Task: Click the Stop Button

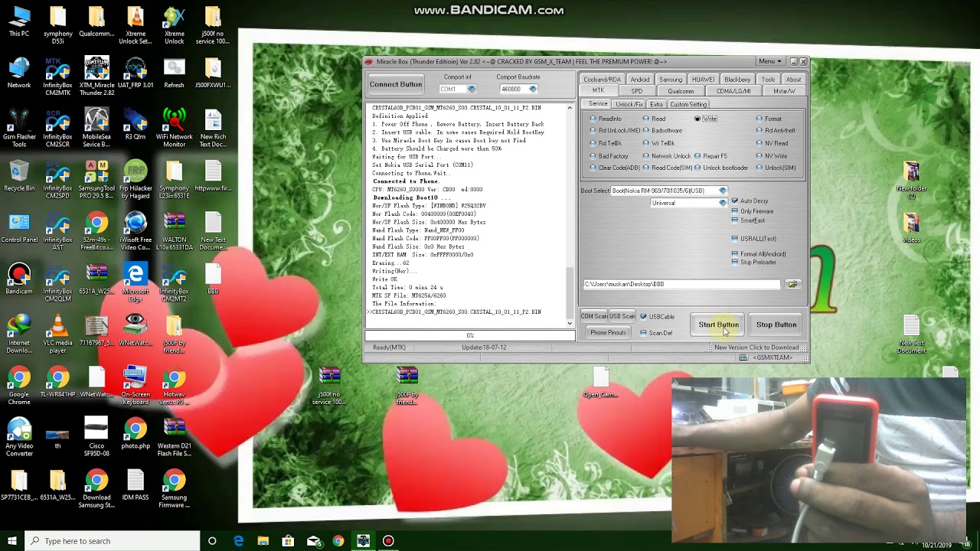Action: click(776, 324)
